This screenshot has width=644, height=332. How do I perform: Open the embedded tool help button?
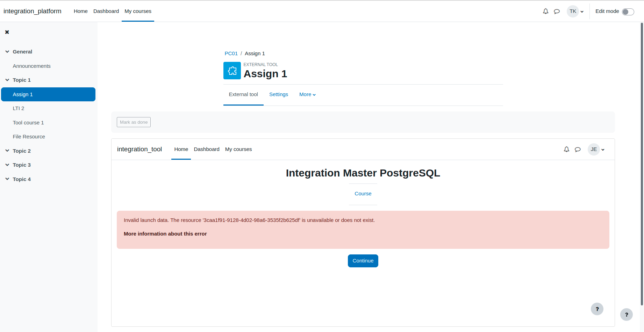click(597, 309)
